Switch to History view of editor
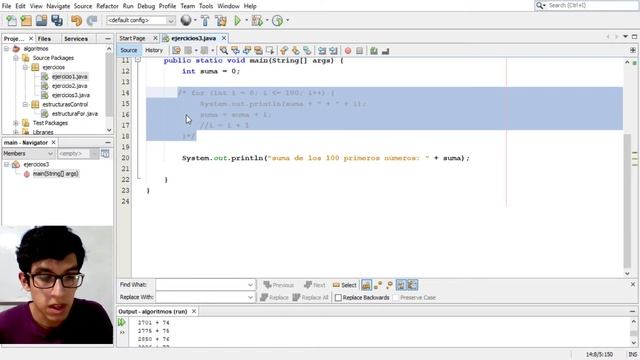640x360 pixels. tap(154, 50)
